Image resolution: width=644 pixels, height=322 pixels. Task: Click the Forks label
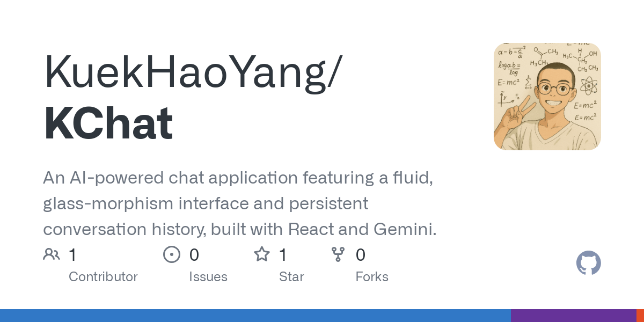pos(372,277)
